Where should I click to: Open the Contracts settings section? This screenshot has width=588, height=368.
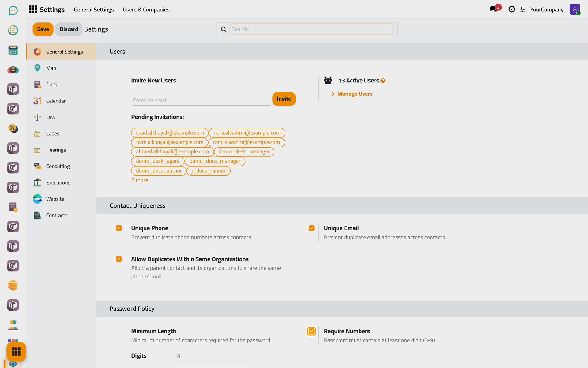click(61, 215)
